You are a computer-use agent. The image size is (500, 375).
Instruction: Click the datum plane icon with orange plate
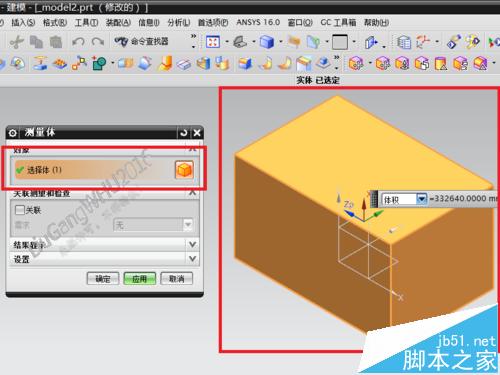(x=40, y=63)
